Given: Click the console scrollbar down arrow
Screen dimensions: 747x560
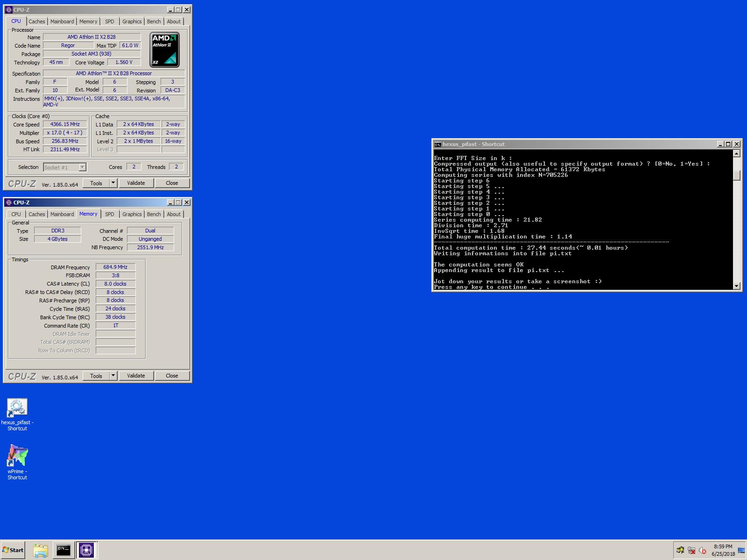Looking at the screenshot, I should (737, 286).
